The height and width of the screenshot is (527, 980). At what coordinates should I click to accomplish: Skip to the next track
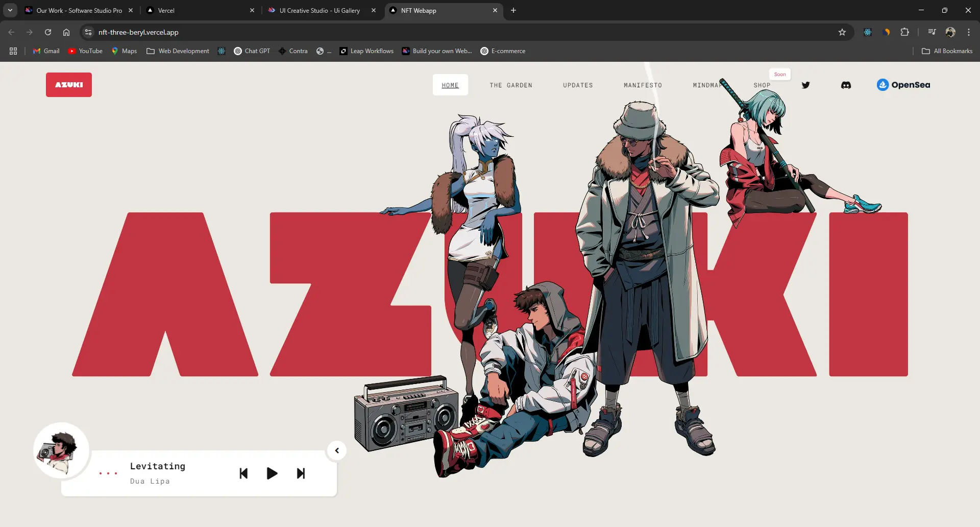click(x=301, y=473)
